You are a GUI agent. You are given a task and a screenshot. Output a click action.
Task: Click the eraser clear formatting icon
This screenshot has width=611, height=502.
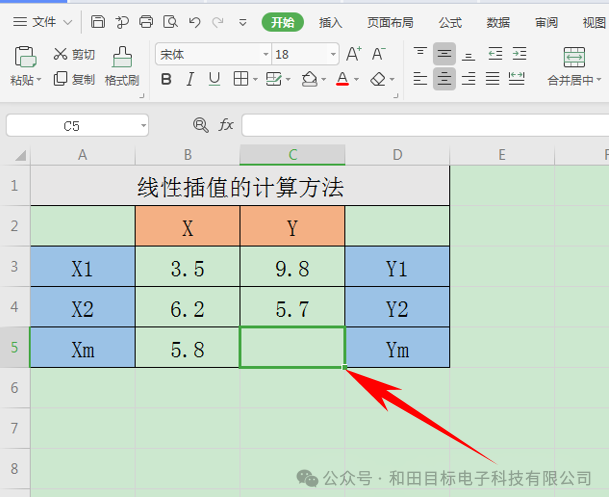[378, 79]
